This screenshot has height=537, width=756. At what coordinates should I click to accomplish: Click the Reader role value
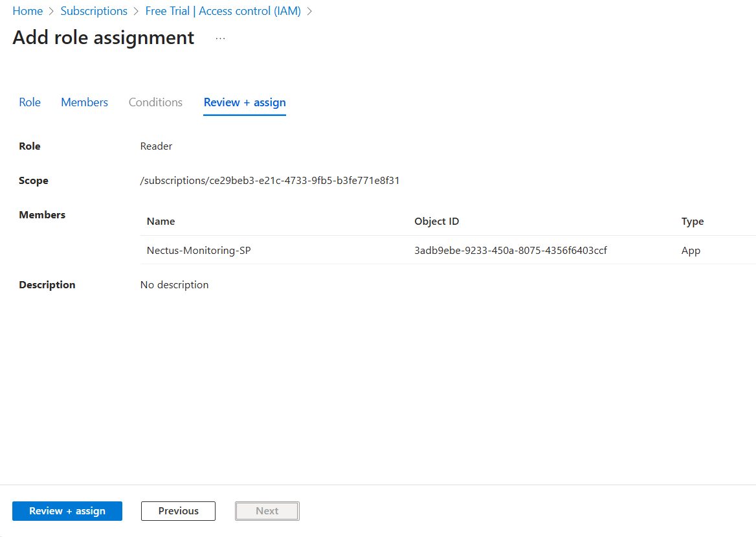[156, 146]
